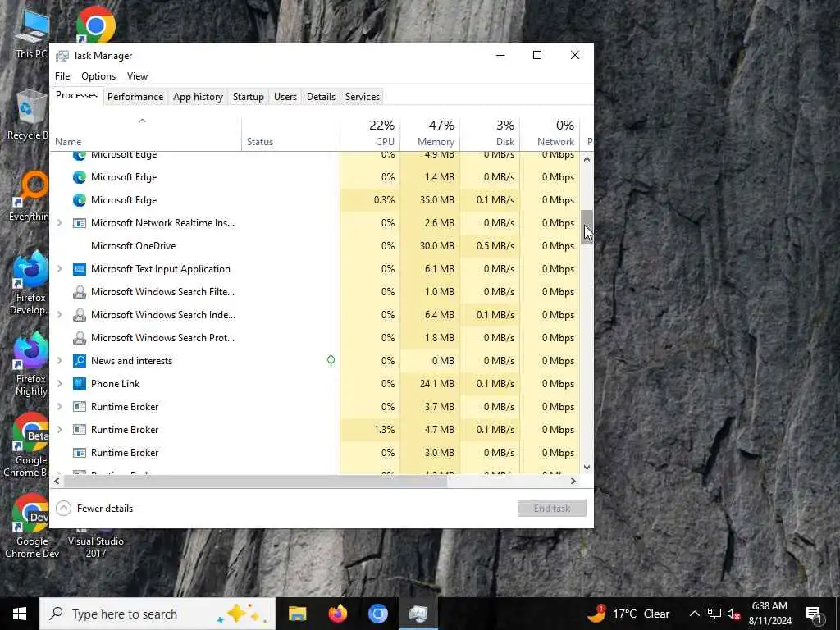Click Microsoft Windows Search Protocol icon
The height and width of the screenshot is (630, 840).
pyautogui.click(x=80, y=338)
